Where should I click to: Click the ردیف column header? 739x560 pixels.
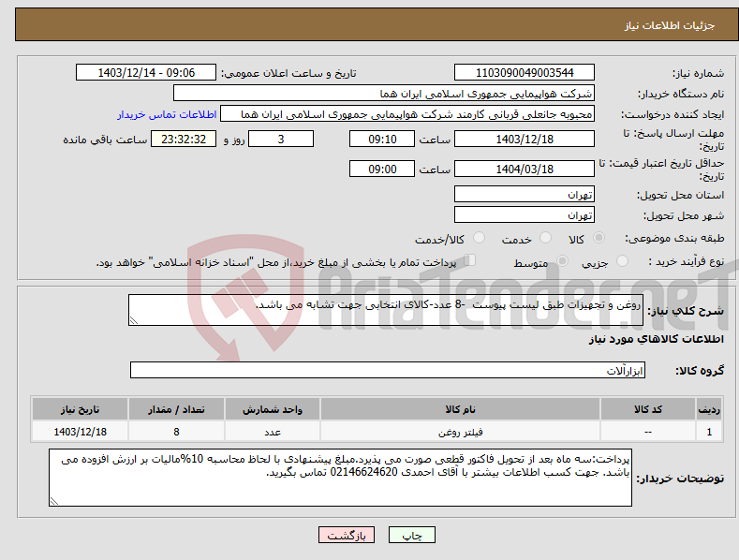(x=709, y=409)
